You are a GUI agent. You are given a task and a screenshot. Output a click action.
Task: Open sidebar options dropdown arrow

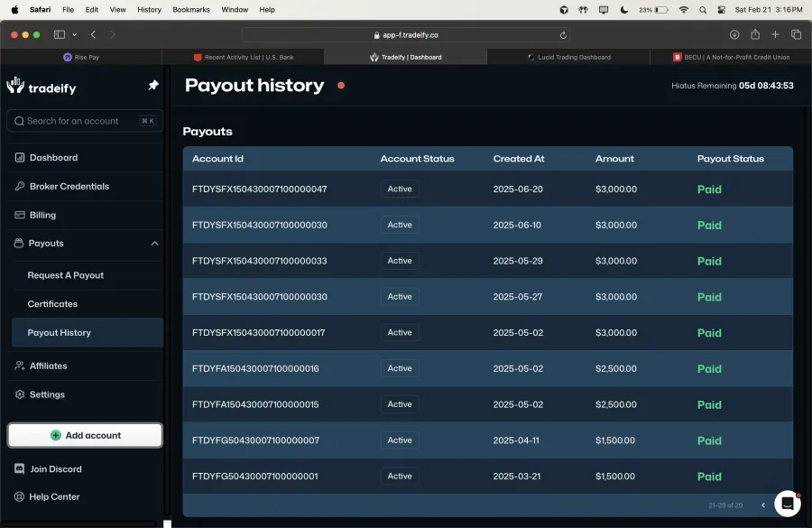pos(75,34)
